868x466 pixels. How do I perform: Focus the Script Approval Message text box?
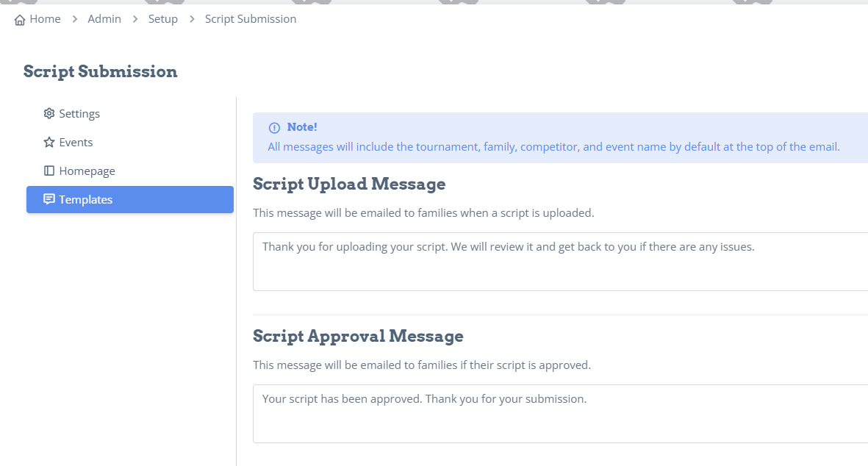click(x=560, y=414)
